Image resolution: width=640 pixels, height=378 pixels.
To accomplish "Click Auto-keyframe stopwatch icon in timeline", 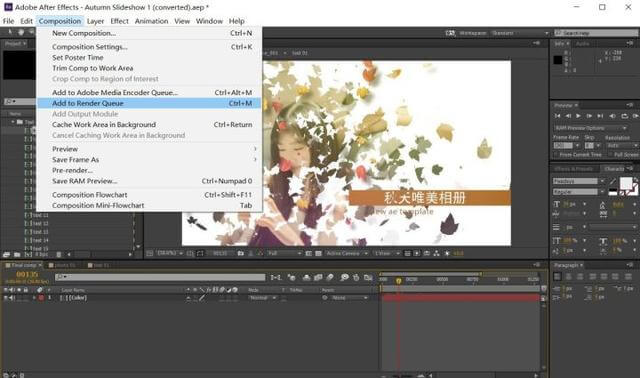I will tap(356, 278).
